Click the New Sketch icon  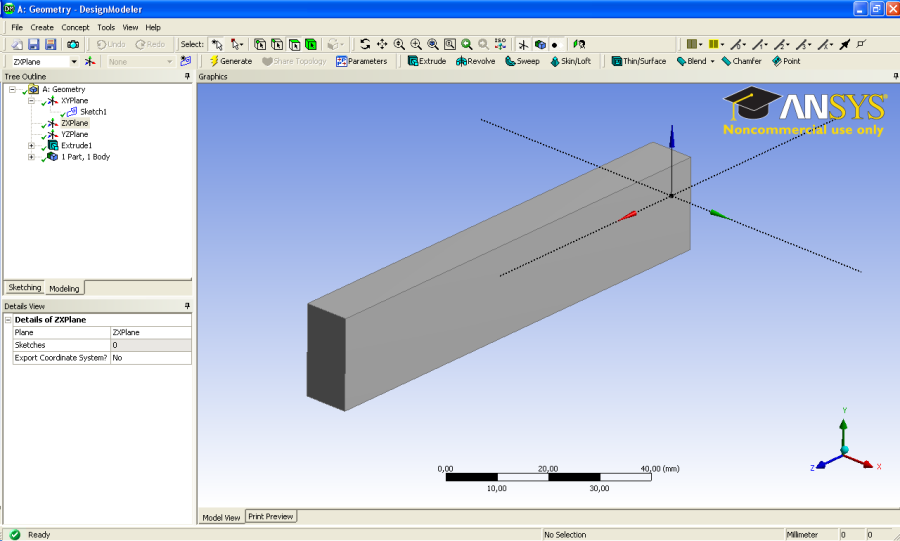(185, 61)
